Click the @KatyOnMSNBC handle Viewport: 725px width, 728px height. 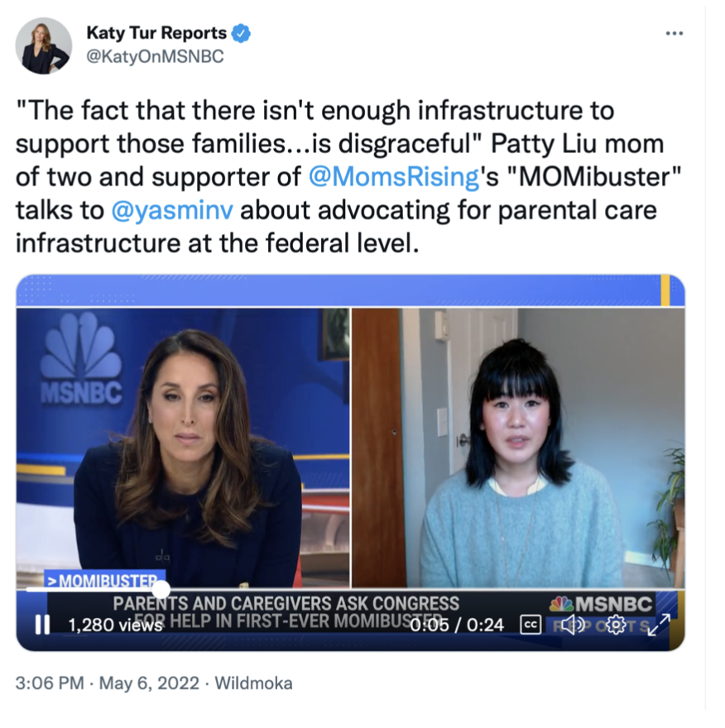coord(155,56)
